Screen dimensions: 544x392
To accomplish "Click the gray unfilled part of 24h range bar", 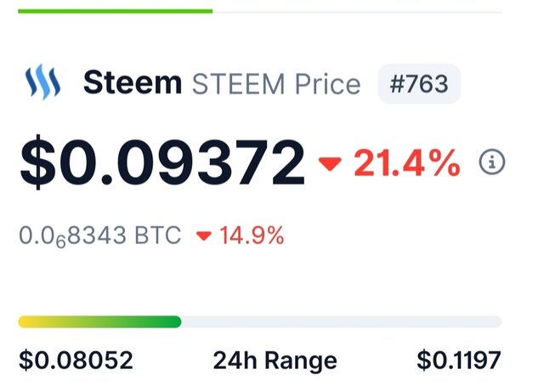I will pos(340,321).
